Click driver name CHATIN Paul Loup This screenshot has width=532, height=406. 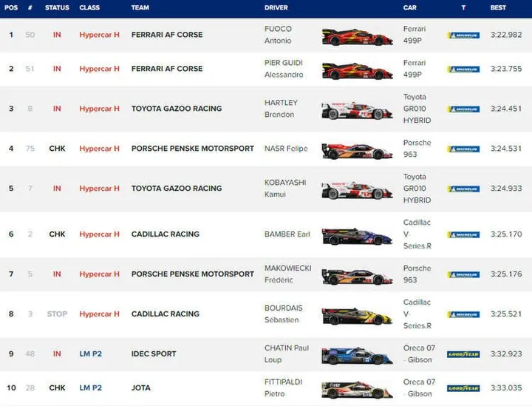(287, 353)
